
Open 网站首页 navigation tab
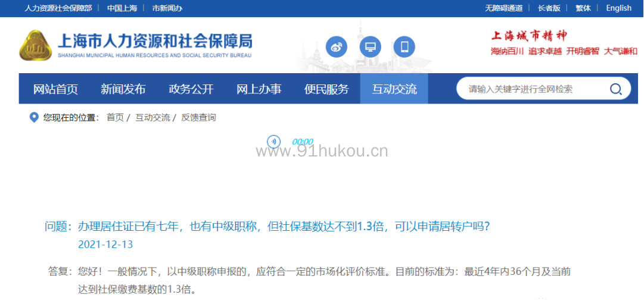(x=55, y=89)
